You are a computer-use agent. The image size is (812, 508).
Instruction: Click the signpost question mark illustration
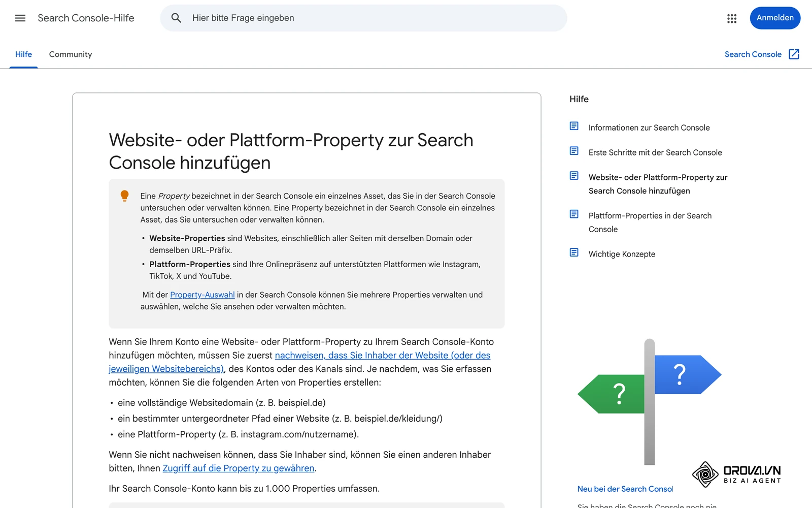point(650,401)
